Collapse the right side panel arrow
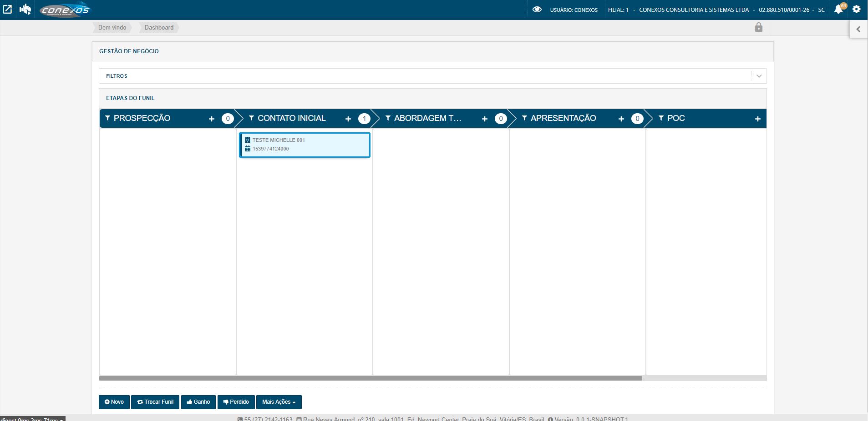Image resolution: width=868 pixels, height=421 pixels. (x=858, y=29)
